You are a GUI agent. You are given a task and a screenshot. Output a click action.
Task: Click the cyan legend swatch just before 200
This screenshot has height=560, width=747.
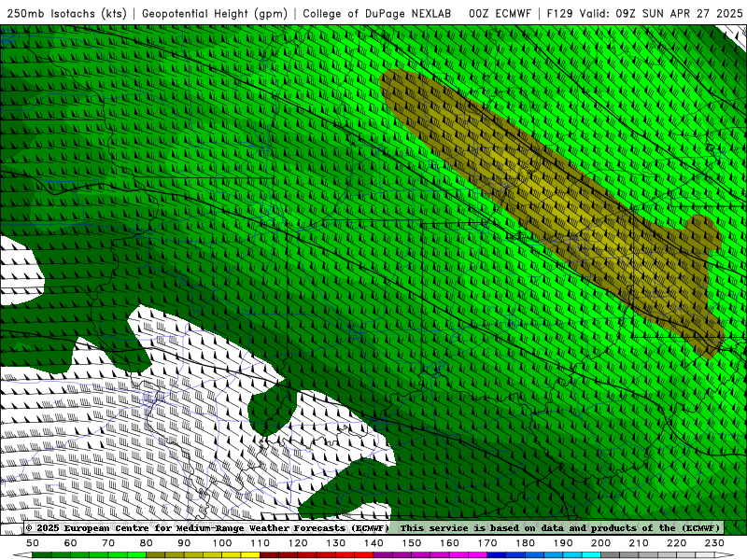[591, 555]
